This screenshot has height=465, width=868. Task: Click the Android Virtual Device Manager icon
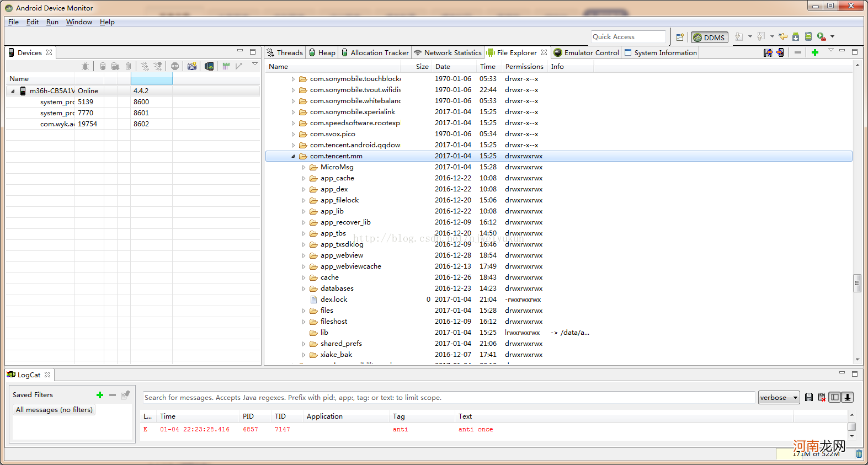808,37
